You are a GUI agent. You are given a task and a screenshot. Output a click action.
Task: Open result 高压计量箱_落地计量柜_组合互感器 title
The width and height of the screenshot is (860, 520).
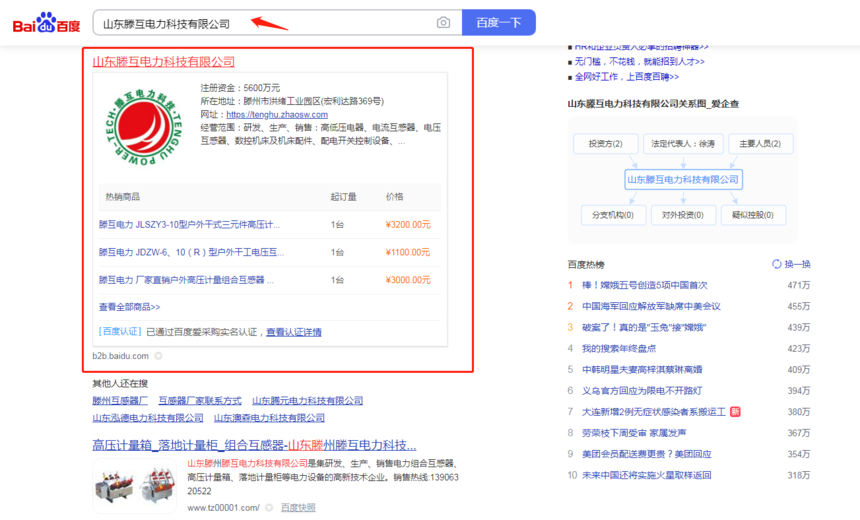click(254, 445)
